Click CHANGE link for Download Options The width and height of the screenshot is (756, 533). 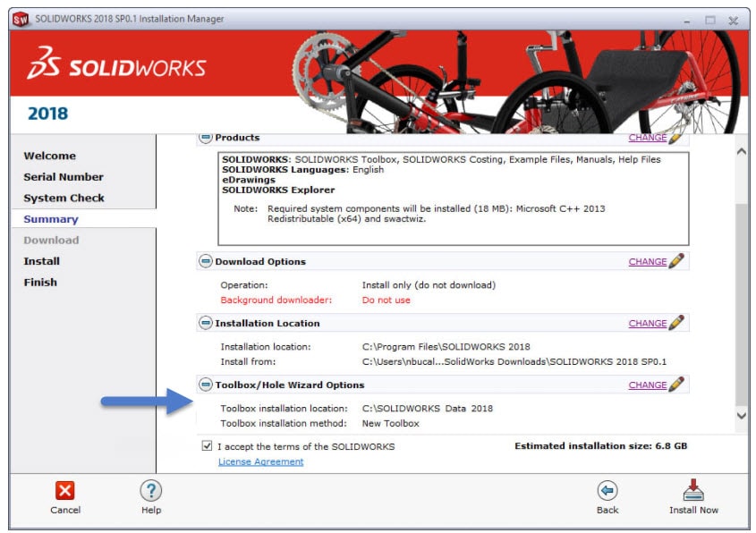coord(648,262)
